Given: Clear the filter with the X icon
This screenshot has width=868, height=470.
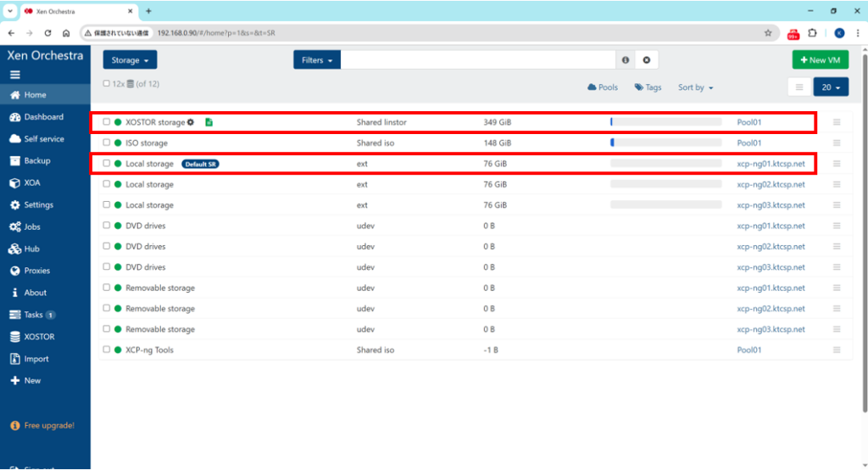Looking at the screenshot, I should point(646,60).
